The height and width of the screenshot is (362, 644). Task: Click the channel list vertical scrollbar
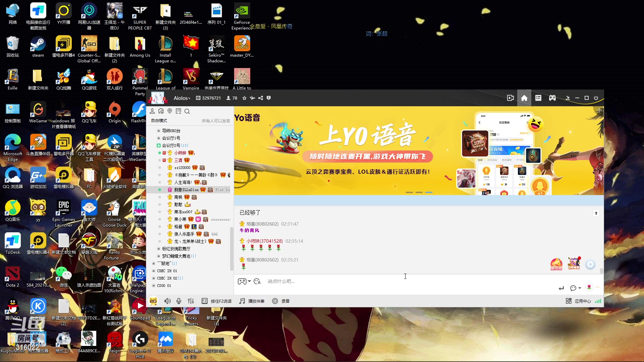pyautogui.click(x=231, y=249)
